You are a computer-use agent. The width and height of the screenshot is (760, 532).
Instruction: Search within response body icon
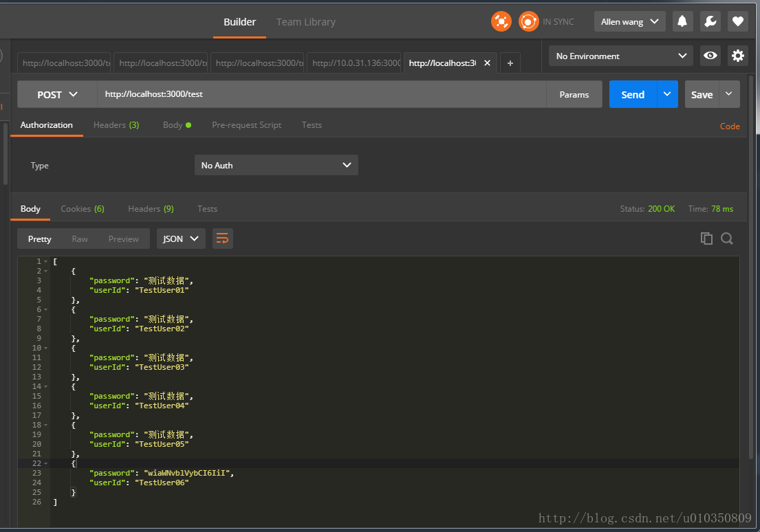pos(726,239)
